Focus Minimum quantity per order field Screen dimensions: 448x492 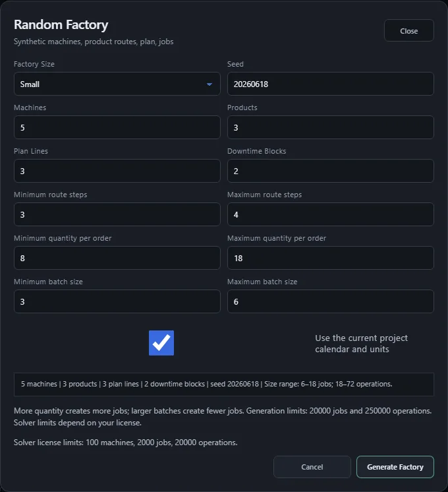click(x=117, y=258)
